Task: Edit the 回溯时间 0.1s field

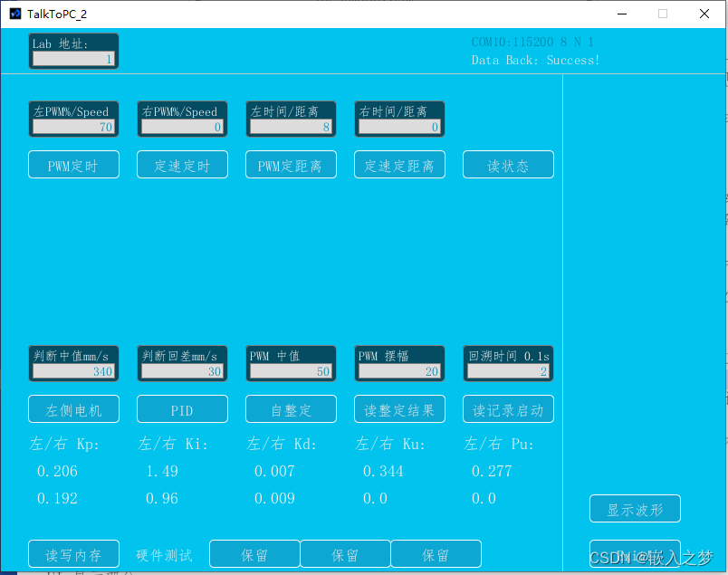Action: pyautogui.click(x=508, y=371)
